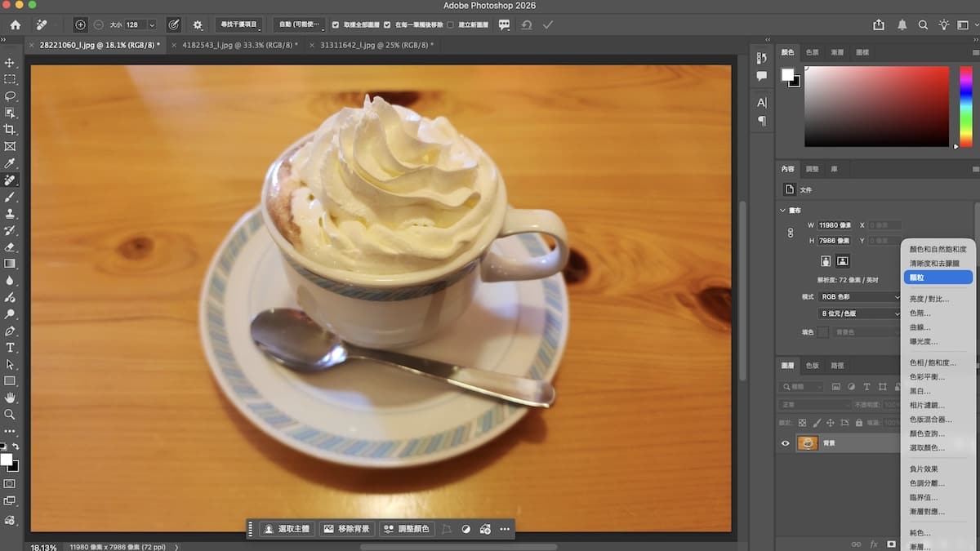
Task: Select the Move tool
Action: click(x=10, y=63)
